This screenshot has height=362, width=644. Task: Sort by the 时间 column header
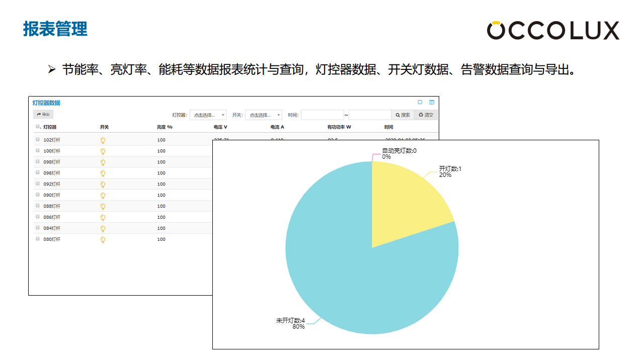coord(389,127)
